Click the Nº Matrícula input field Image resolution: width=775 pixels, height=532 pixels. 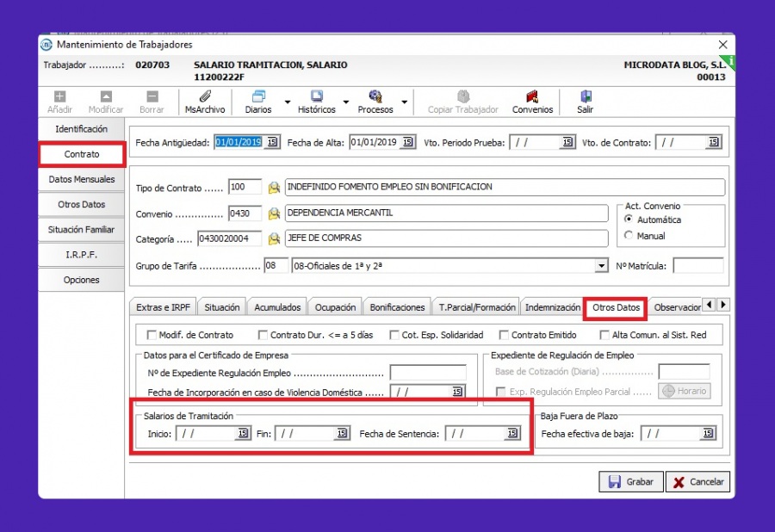(x=697, y=266)
